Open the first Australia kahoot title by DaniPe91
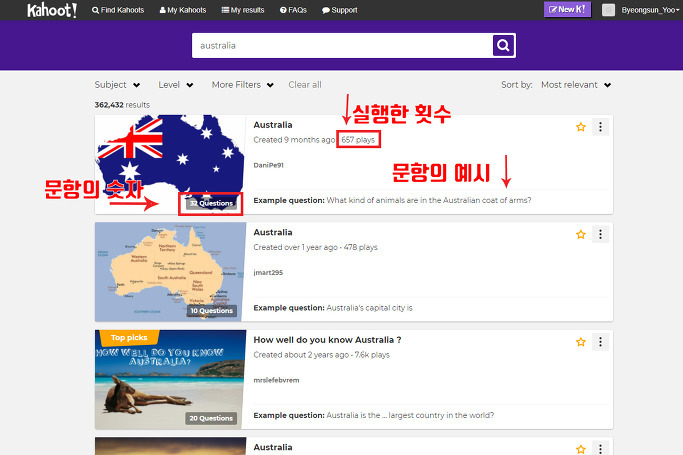 [273, 125]
